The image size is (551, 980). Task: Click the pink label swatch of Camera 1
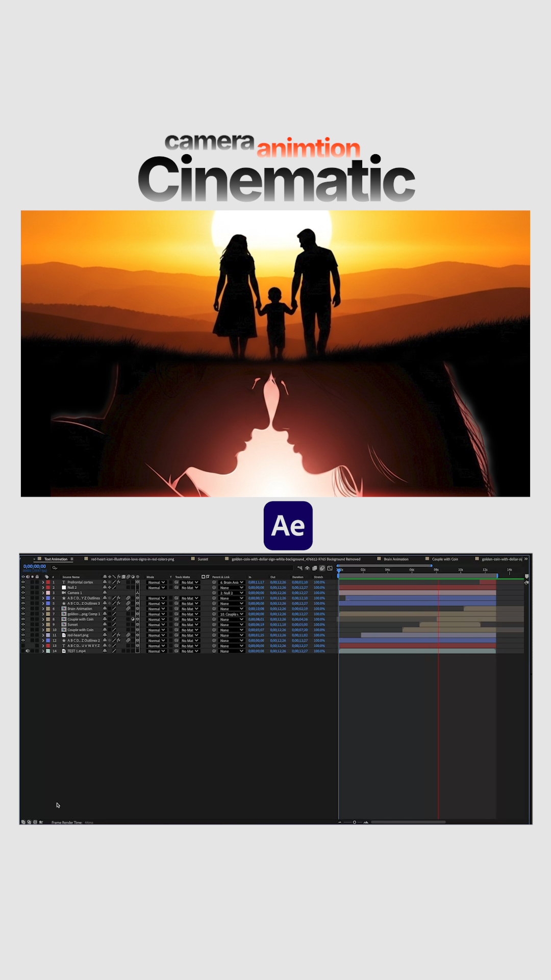48,593
